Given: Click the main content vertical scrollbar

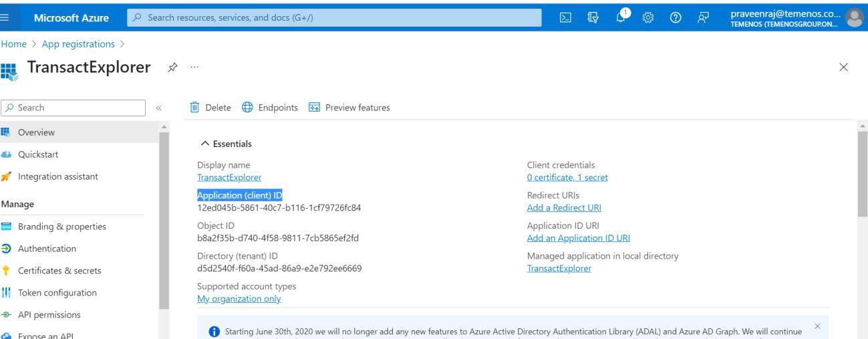Looking at the screenshot, I should tap(861, 174).
